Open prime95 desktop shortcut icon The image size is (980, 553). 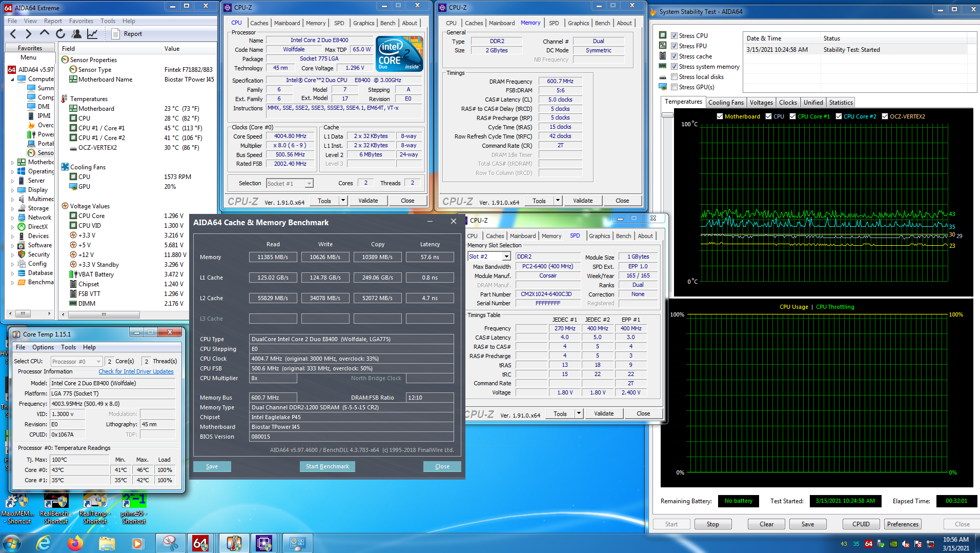pos(134,508)
